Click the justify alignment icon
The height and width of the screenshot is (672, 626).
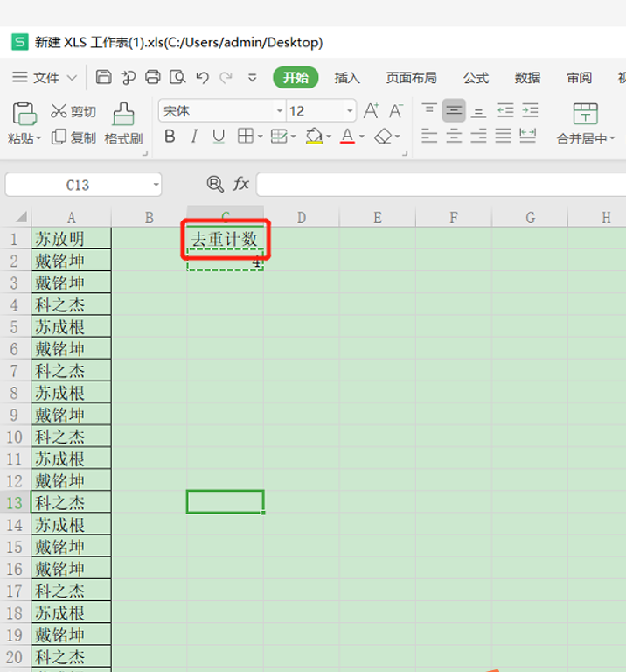point(503,136)
